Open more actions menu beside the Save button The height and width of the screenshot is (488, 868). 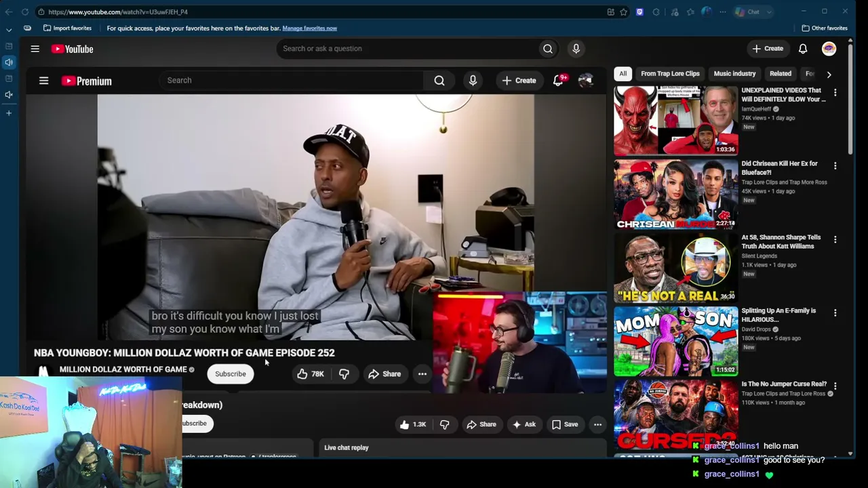point(597,424)
